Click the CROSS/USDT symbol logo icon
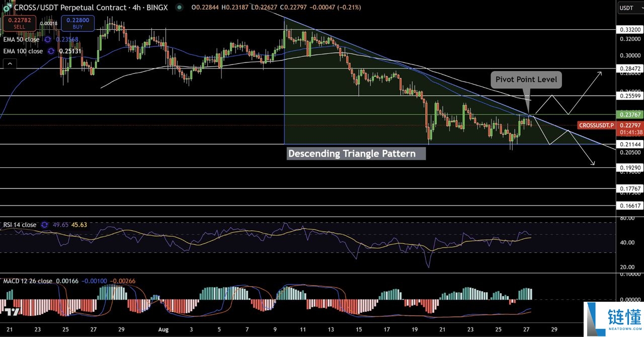The image size is (644, 337). 7,8
